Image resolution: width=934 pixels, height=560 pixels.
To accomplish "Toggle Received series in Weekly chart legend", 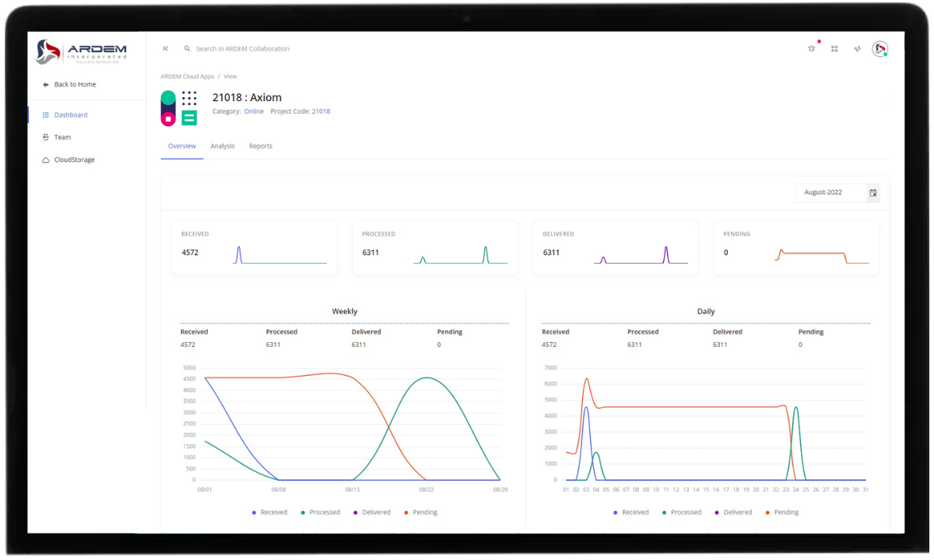I will pos(269,513).
